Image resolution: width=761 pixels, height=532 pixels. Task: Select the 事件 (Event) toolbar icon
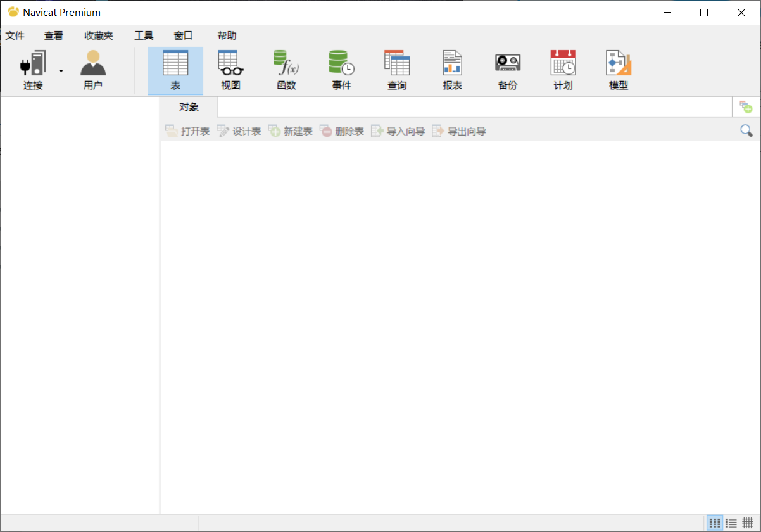[341, 70]
